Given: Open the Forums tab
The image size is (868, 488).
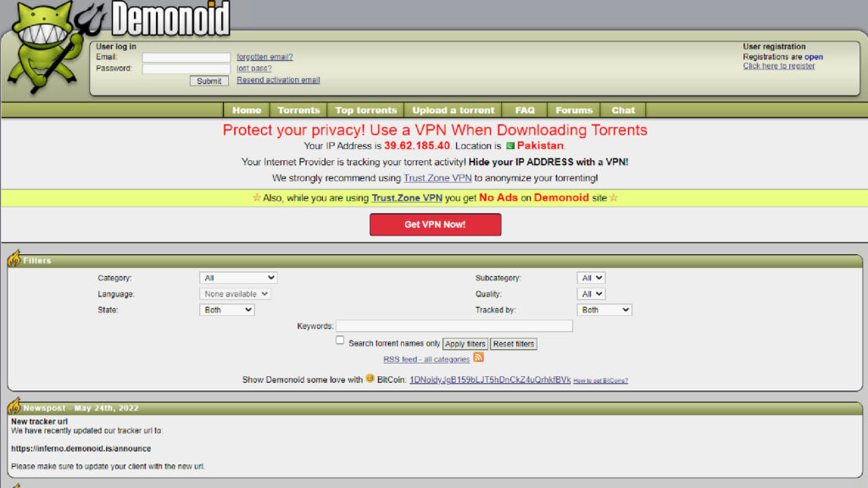Looking at the screenshot, I should tap(574, 110).
